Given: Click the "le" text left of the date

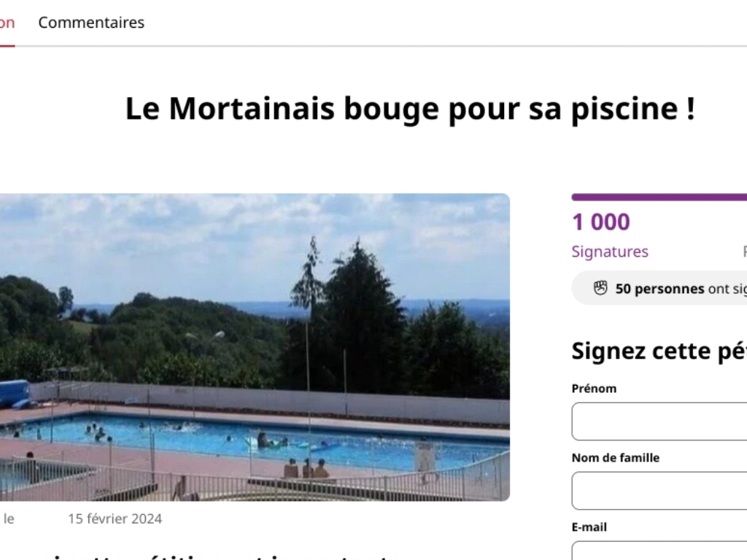Looking at the screenshot, I should (9, 519).
